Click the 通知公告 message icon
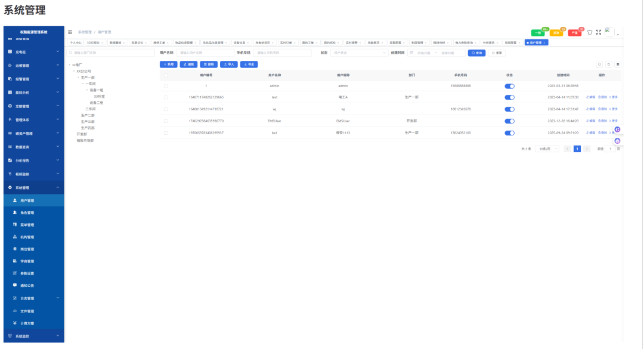Viewport: 644px width, 349px height. (x=15, y=285)
